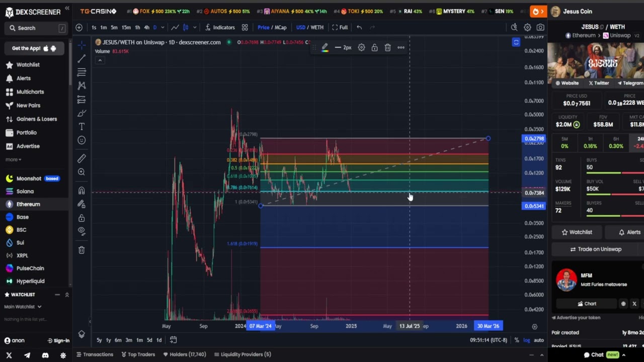Collapse the watchlist panel chevron
This screenshot has height=362, width=644.
(67, 295)
